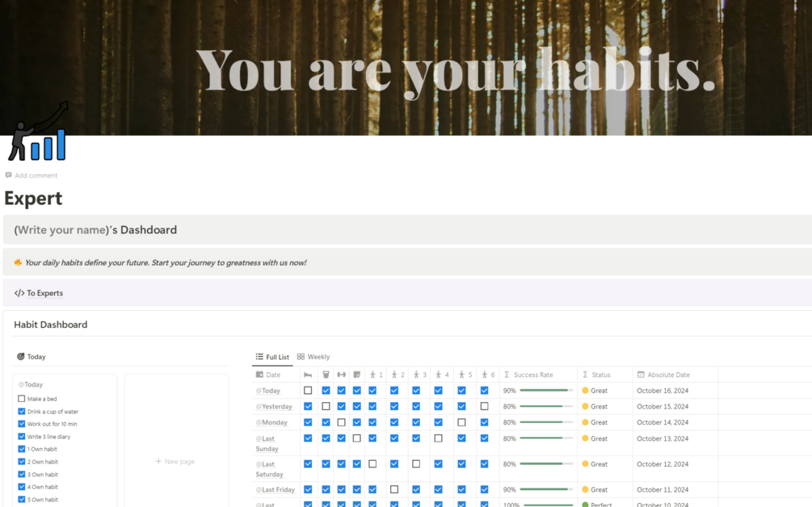Image resolution: width=812 pixels, height=507 pixels.
Task: Check habit 1 checkbox in @Last Saturday row
Action: tap(372, 464)
